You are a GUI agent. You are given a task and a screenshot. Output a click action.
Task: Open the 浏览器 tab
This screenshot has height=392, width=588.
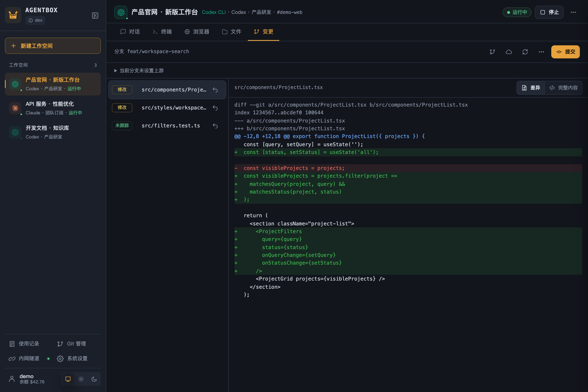click(197, 32)
